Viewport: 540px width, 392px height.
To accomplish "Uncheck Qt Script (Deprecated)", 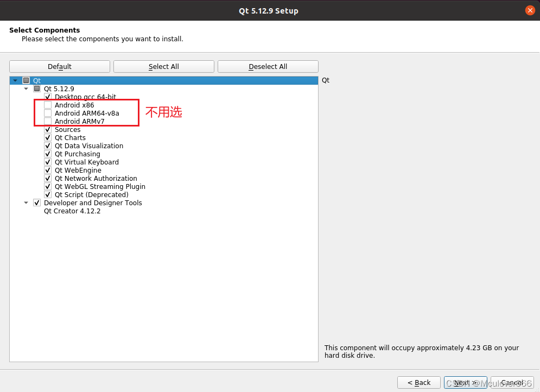I will click(x=48, y=194).
